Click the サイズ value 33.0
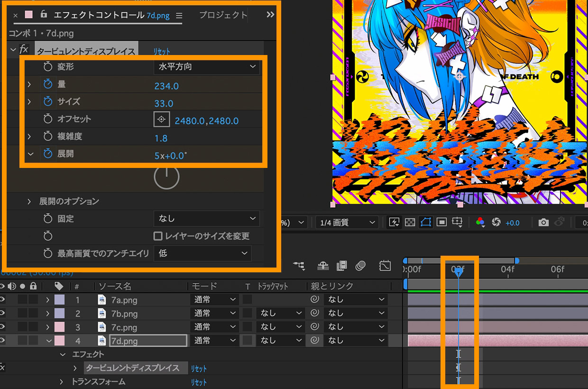588x389 pixels. (x=164, y=103)
